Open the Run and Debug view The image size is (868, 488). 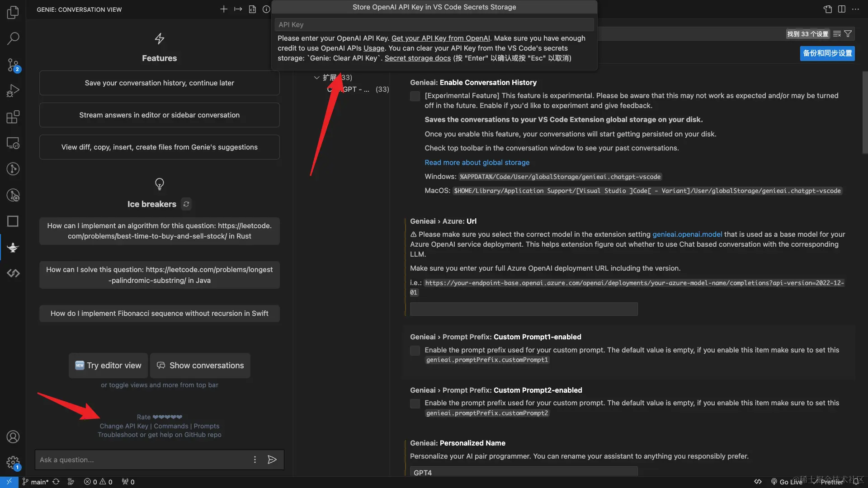(13, 91)
